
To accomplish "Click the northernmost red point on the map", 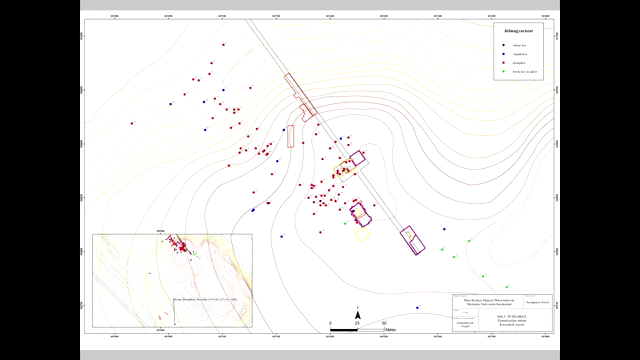I will tap(223, 45).
